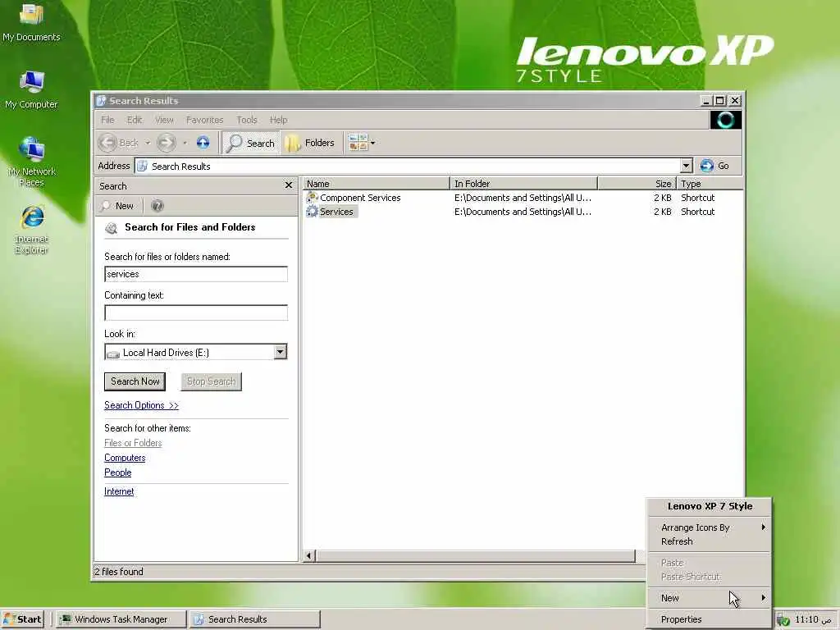Viewport: 840px width, 630px height.
Task: Sort results by In Folder column
Action: (x=523, y=184)
